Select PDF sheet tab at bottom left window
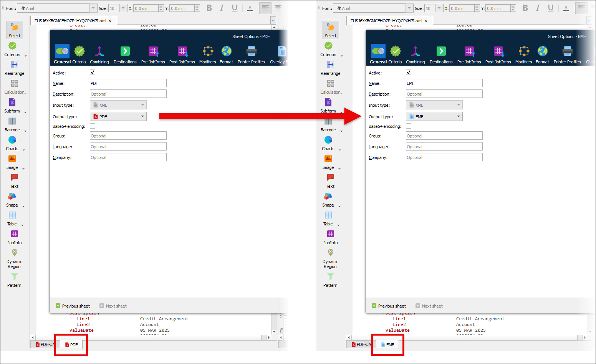596x364 pixels. click(x=71, y=345)
